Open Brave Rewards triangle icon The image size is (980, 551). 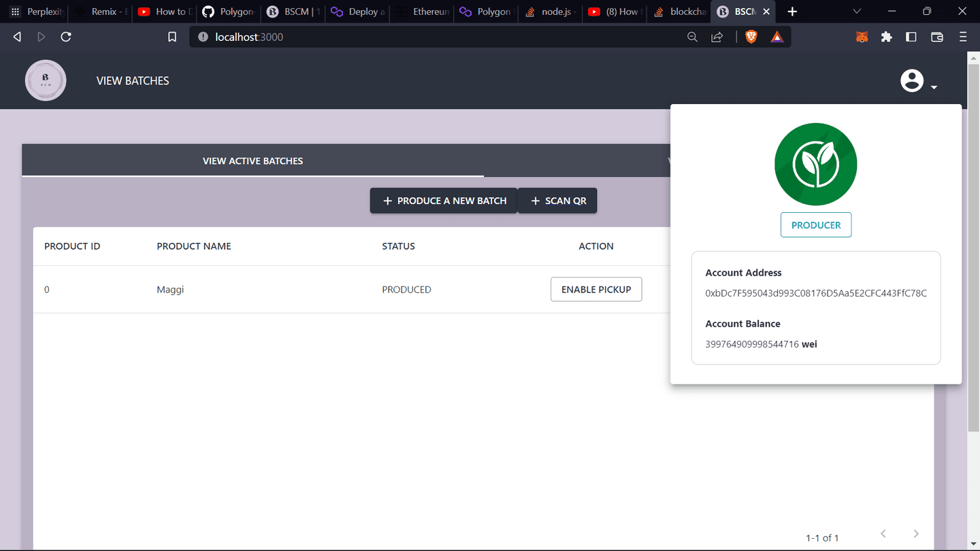(x=777, y=37)
